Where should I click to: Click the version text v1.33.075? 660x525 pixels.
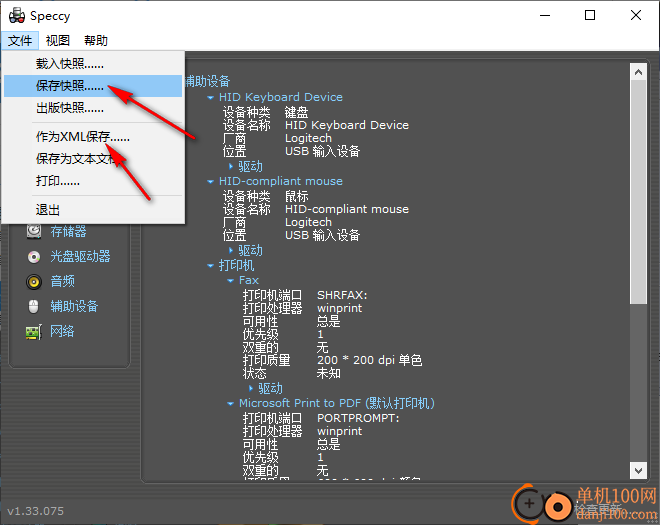[x=35, y=511]
